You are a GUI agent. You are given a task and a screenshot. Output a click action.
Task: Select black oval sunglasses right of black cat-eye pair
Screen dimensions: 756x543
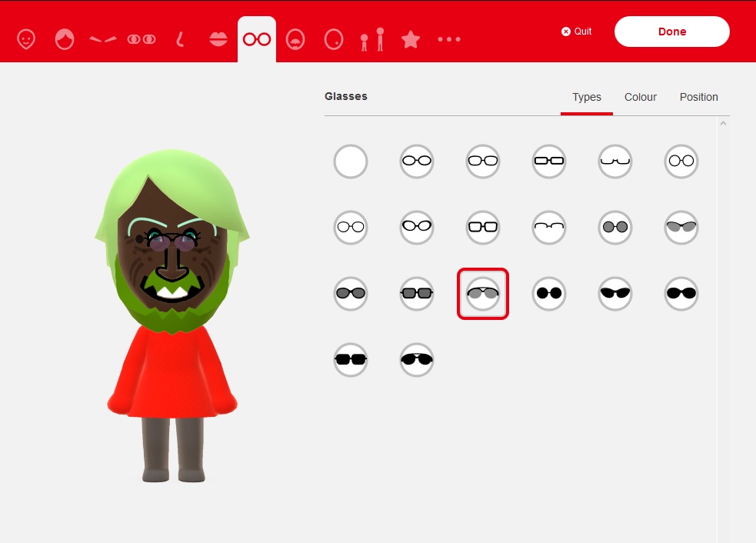coord(681,293)
